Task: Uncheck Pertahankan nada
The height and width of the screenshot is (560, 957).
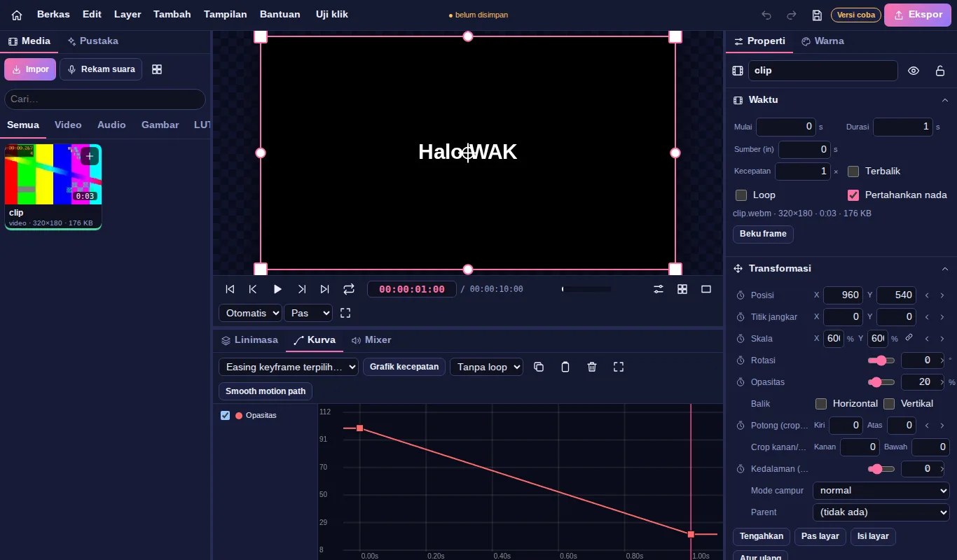Action: 853,195
